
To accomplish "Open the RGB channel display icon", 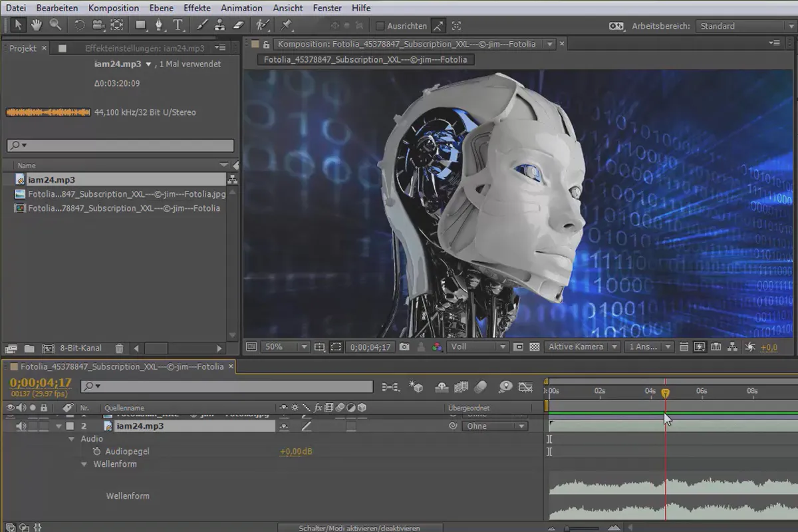I will (437, 346).
